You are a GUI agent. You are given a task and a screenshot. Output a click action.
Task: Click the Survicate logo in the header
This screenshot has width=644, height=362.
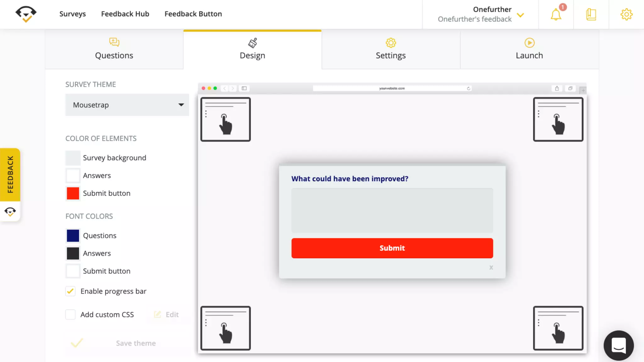pyautogui.click(x=26, y=14)
